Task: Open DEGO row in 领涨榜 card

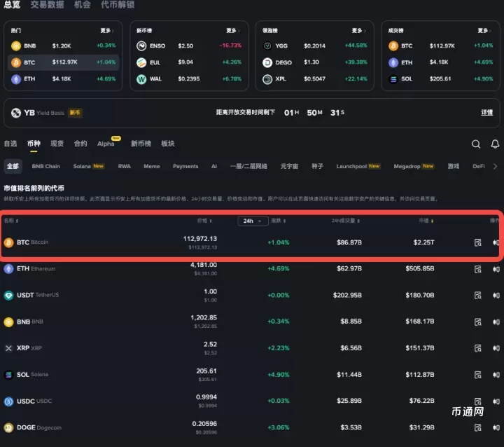Action: pos(315,62)
